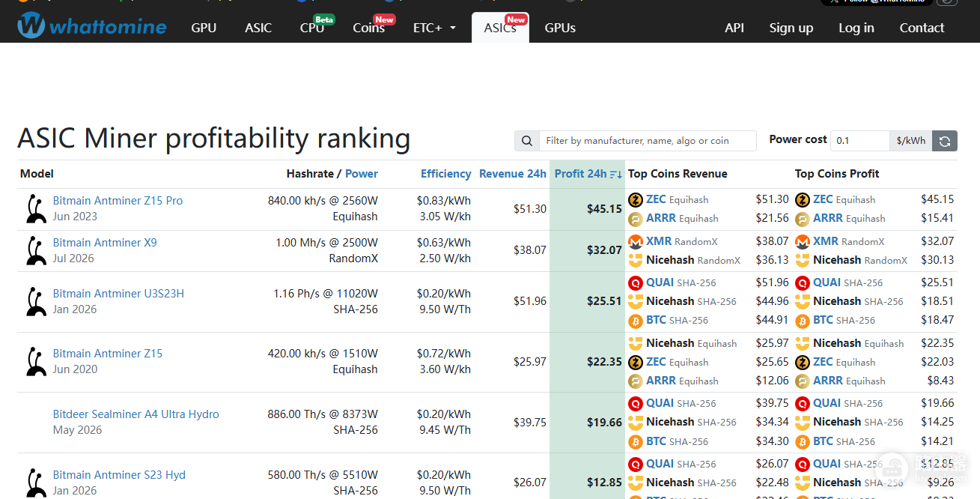Sort by the Efficiency column header
Screen dimensions: 980x499
coord(446,174)
